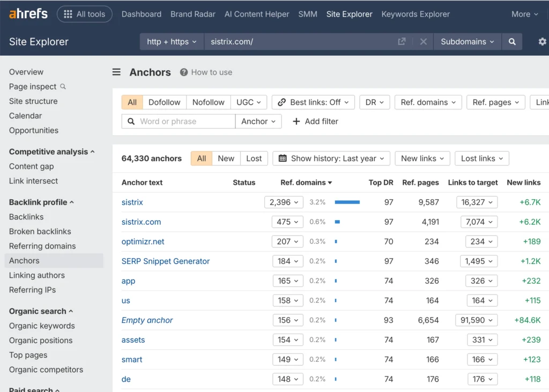Viewport: 549px width, 392px height.
Task: Open Overview in the sidebar
Action: tap(26, 72)
